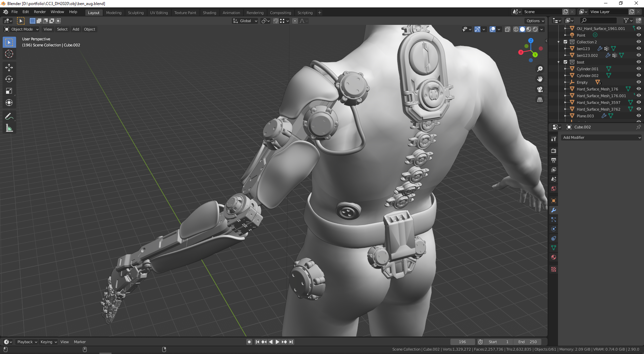Enable wireframe viewport shading
This screenshot has width=644, height=354.
click(516, 29)
